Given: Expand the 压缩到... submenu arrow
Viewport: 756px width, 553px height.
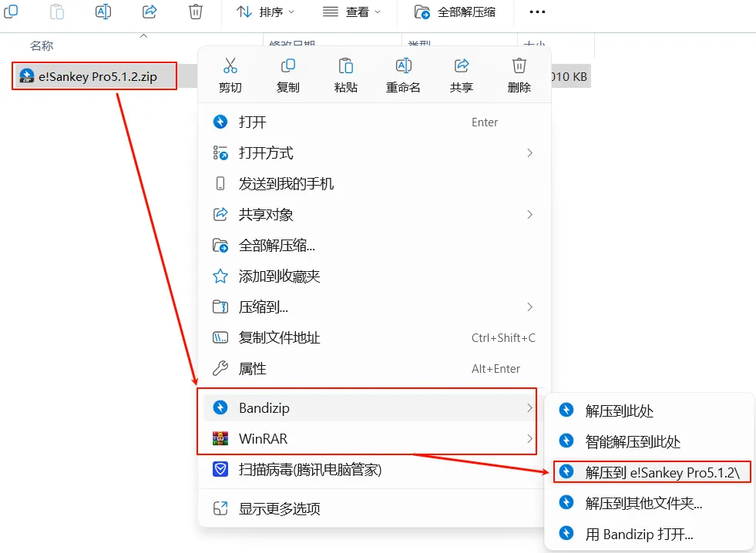Looking at the screenshot, I should [529, 307].
